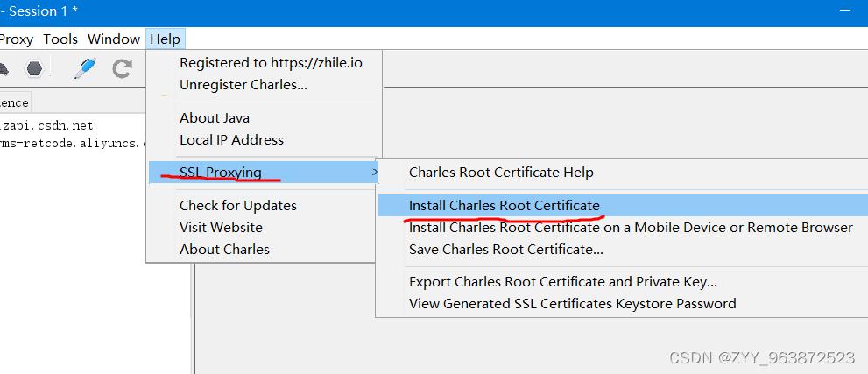Click the blue pen compose icon
Image resolution: width=868 pixels, height=374 pixels.
coord(85,68)
